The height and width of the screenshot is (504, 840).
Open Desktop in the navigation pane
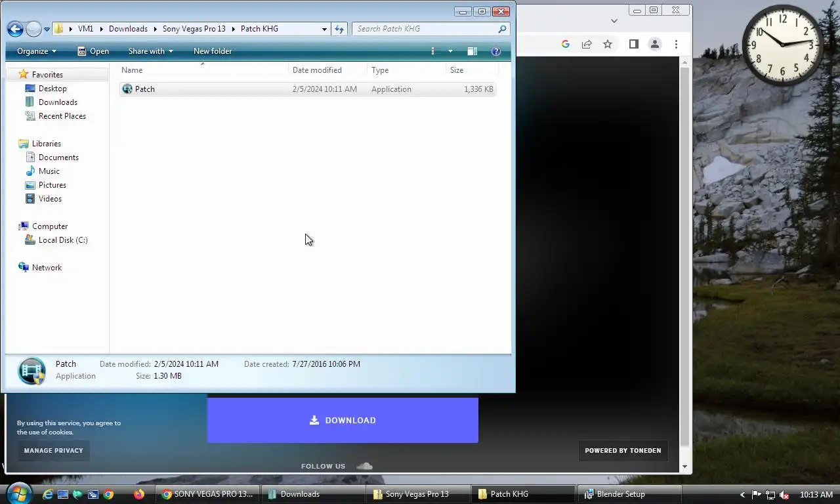click(46, 89)
